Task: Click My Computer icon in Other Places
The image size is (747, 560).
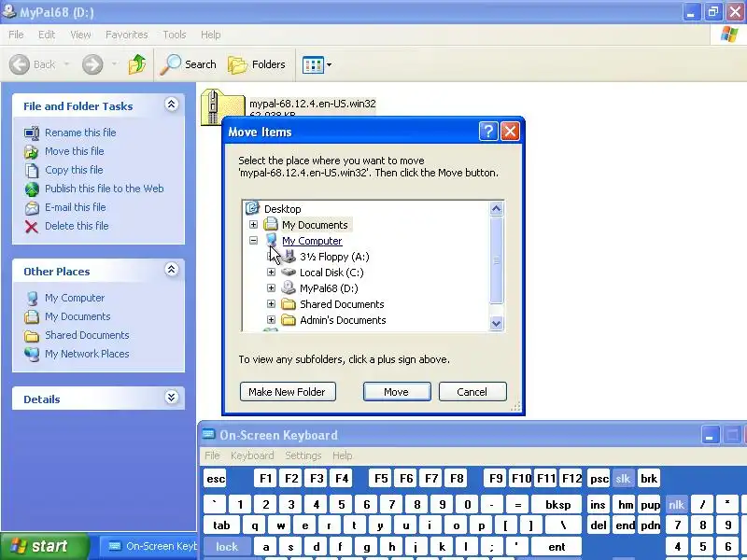Action: 32,298
